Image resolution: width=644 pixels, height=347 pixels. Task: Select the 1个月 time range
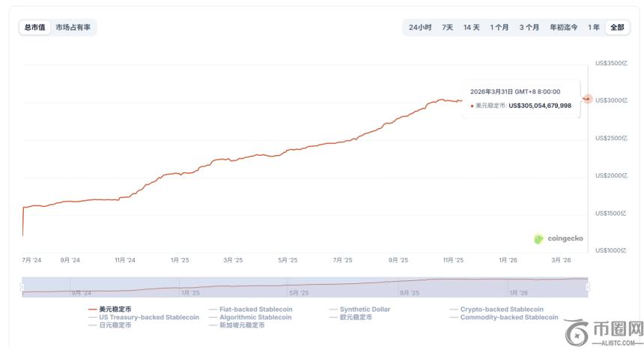tap(499, 27)
